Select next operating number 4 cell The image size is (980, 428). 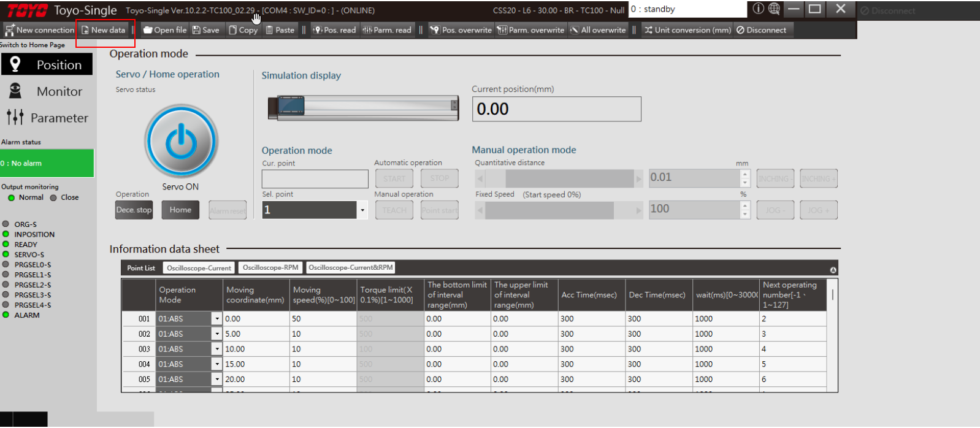793,349
